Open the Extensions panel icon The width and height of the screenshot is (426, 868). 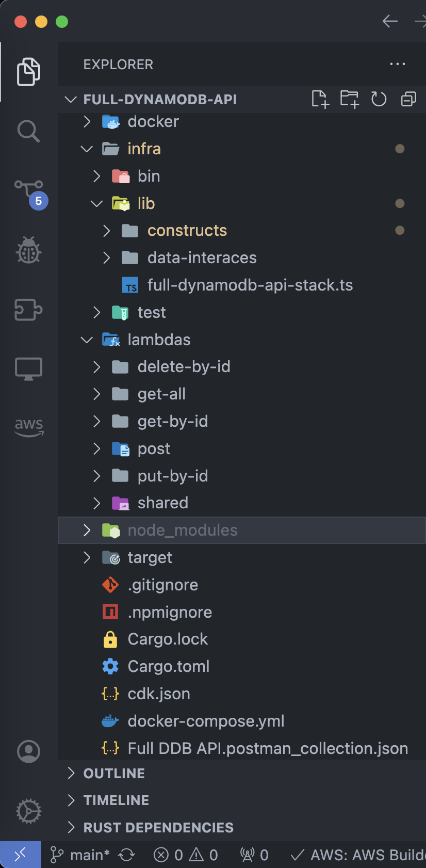point(28,310)
